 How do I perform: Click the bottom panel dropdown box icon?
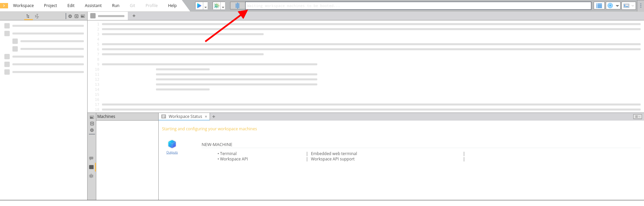pyautogui.click(x=92, y=124)
